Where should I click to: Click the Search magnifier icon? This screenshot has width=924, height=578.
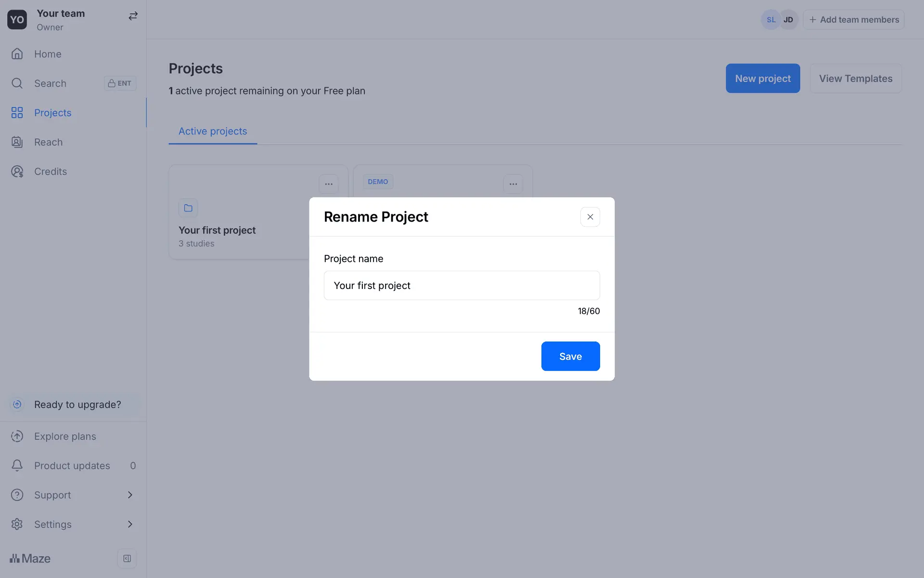point(17,83)
